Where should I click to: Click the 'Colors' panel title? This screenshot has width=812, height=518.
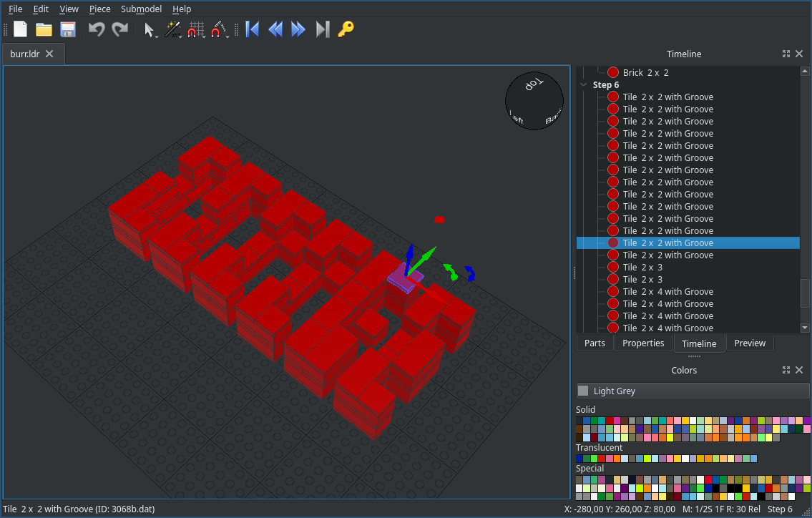pos(684,370)
